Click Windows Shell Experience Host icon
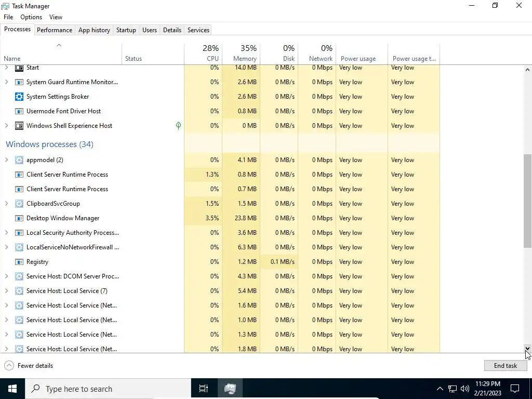 click(19, 126)
